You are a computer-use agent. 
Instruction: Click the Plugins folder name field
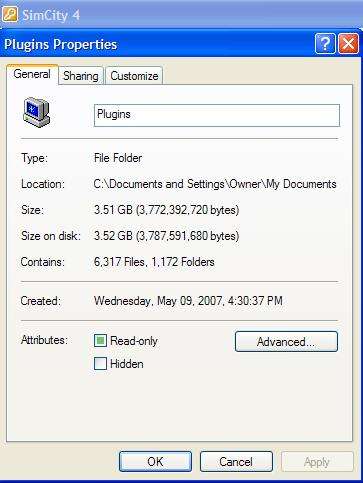[217, 115]
